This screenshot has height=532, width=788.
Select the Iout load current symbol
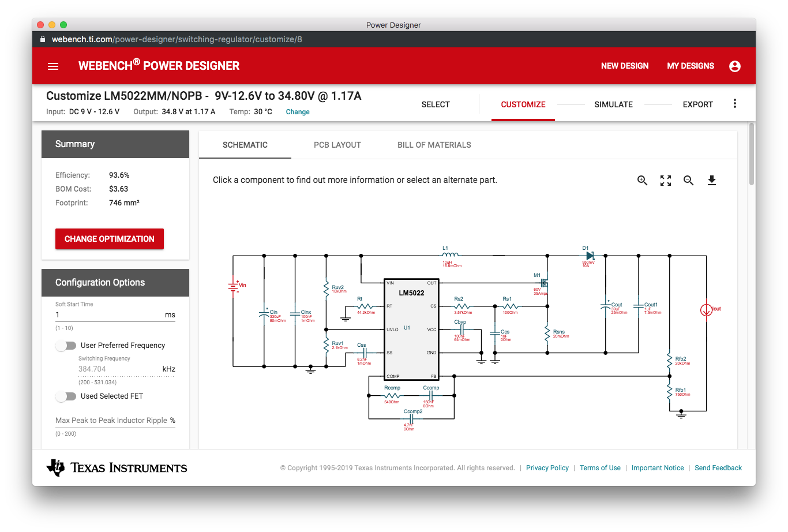pyautogui.click(x=706, y=310)
